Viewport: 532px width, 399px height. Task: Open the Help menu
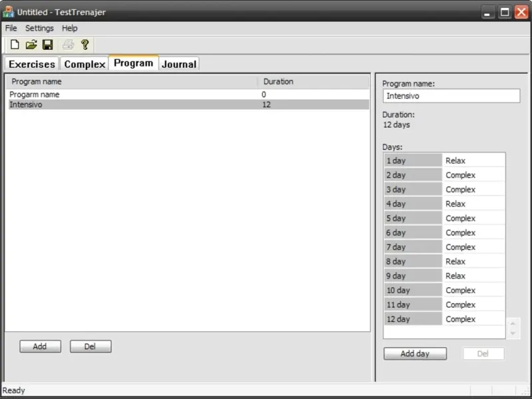[x=70, y=28]
